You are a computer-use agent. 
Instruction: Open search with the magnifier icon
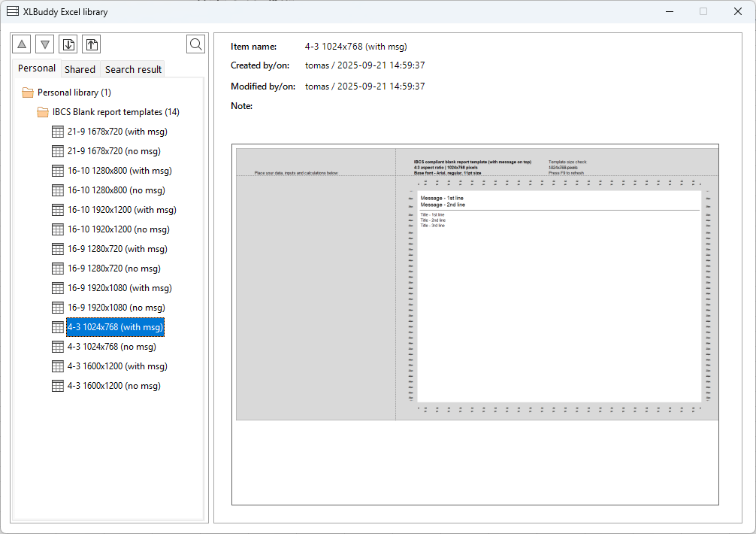195,44
